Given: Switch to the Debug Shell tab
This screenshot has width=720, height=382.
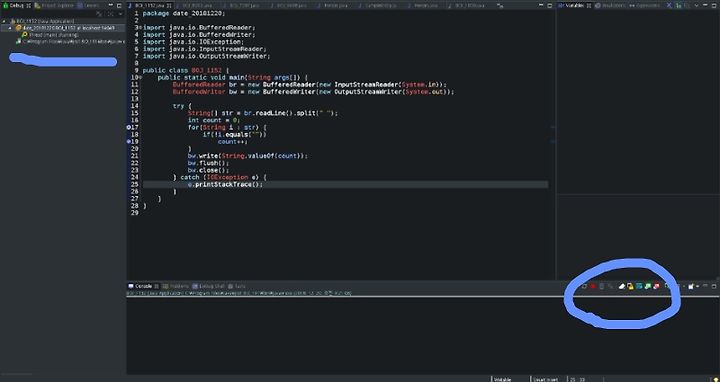Looking at the screenshot, I should 209,286.
